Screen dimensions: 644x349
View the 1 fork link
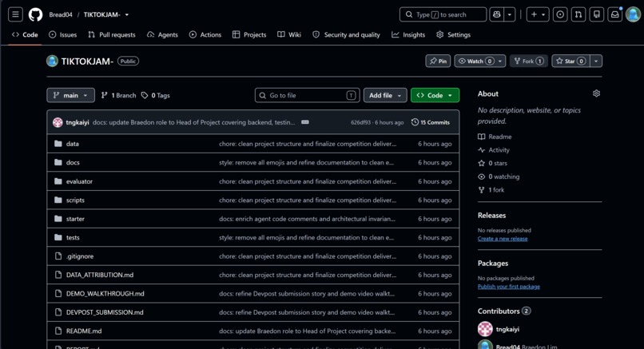pyautogui.click(x=491, y=190)
